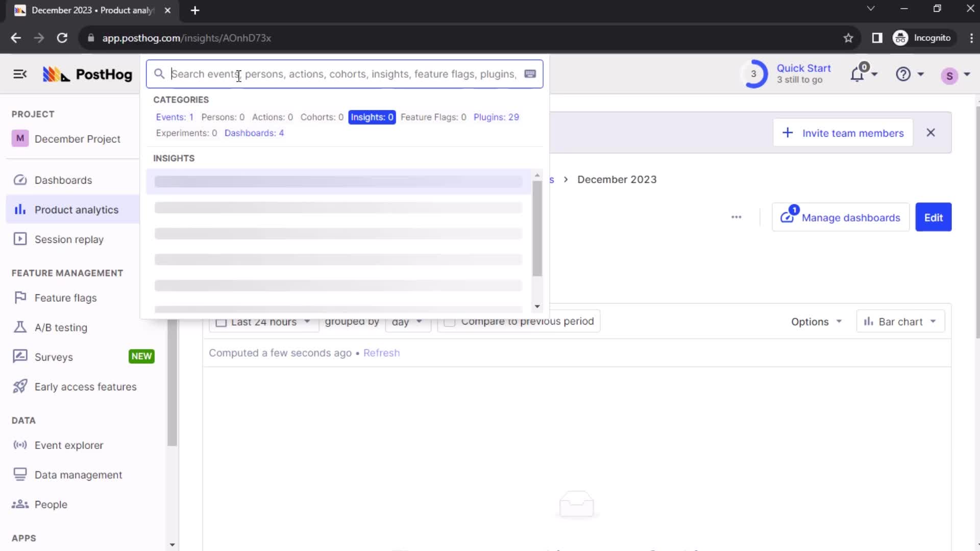Select the Insights: 0 category

click(x=372, y=117)
